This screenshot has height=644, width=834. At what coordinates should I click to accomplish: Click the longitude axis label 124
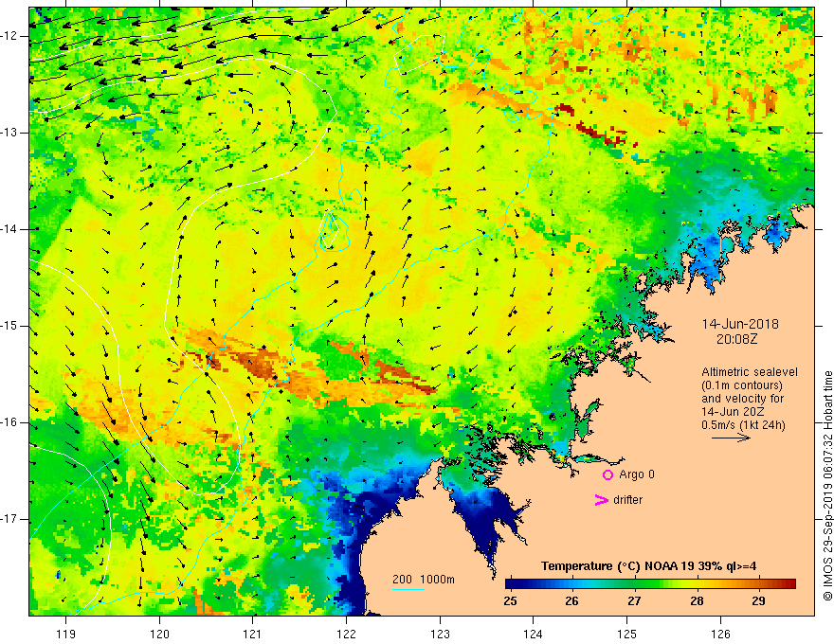coord(534,634)
